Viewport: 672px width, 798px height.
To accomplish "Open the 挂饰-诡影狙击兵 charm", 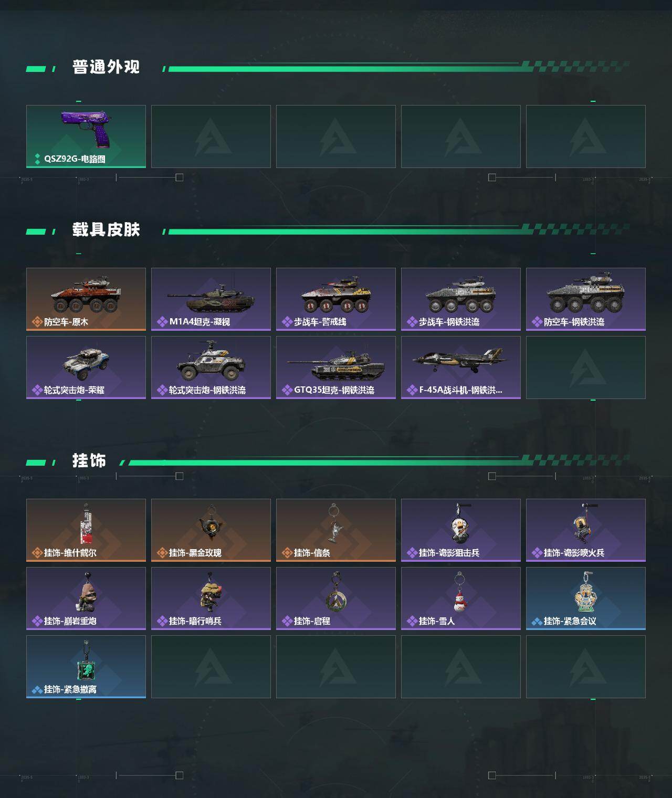I will tap(461, 530).
